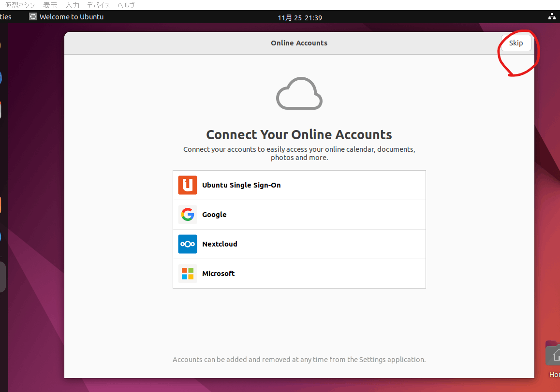560x392 pixels.
Task: Click the Activities label in top bar
Action: pyautogui.click(x=5, y=17)
